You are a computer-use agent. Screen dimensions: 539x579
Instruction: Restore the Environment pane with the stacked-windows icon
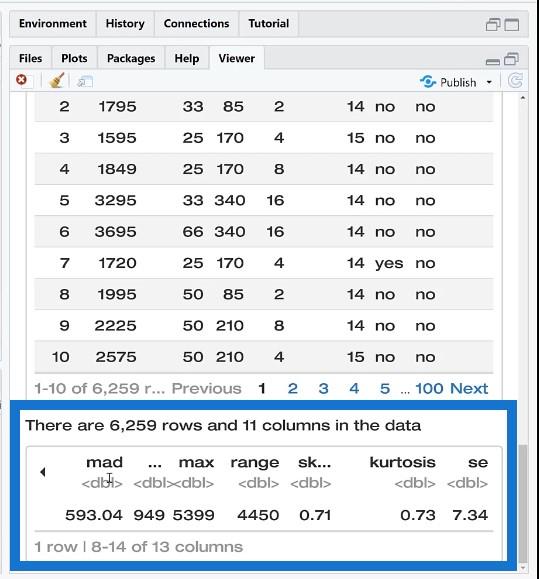click(493, 25)
